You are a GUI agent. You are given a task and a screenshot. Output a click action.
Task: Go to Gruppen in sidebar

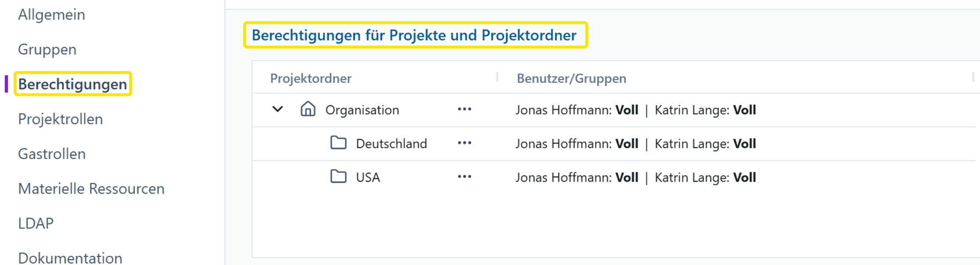coord(47,50)
